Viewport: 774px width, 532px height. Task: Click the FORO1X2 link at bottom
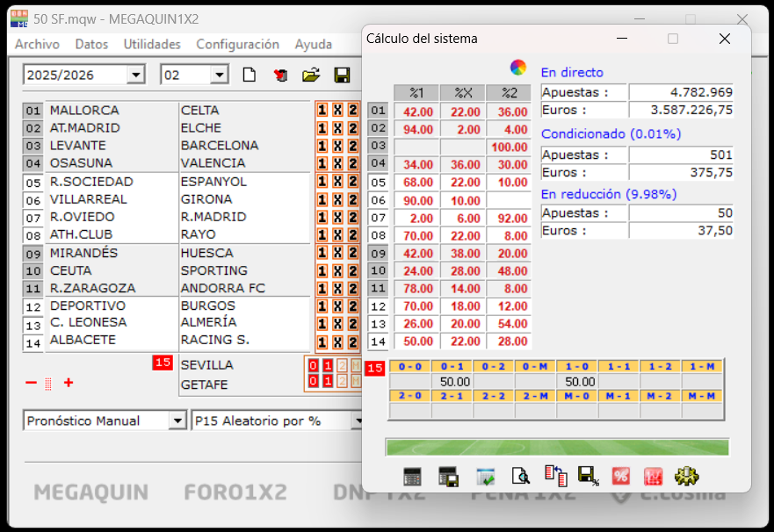pyautogui.click(x=235, y=492)
